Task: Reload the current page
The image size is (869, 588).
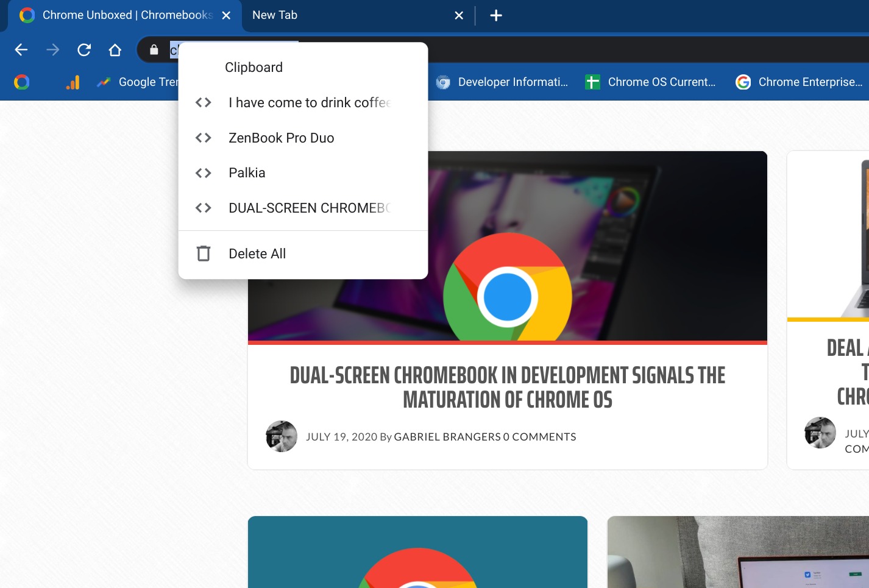Action: pyautogui.click(x=84, y=50)
